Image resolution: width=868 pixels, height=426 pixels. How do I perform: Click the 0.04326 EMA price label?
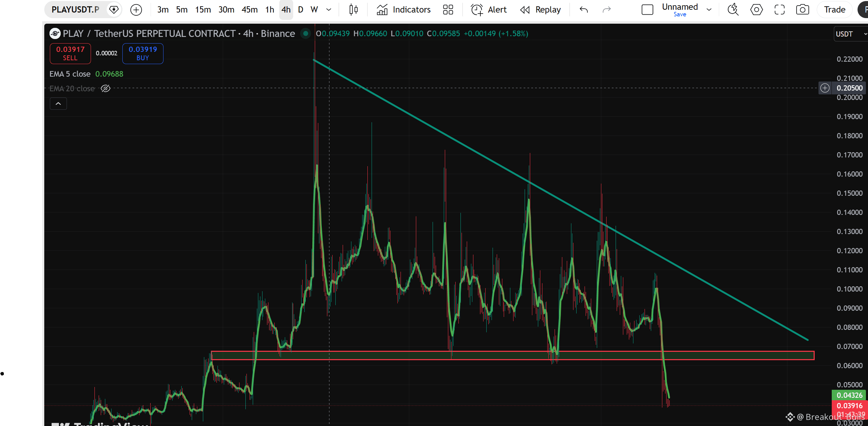pyautogui.click(x=850, y=395)
